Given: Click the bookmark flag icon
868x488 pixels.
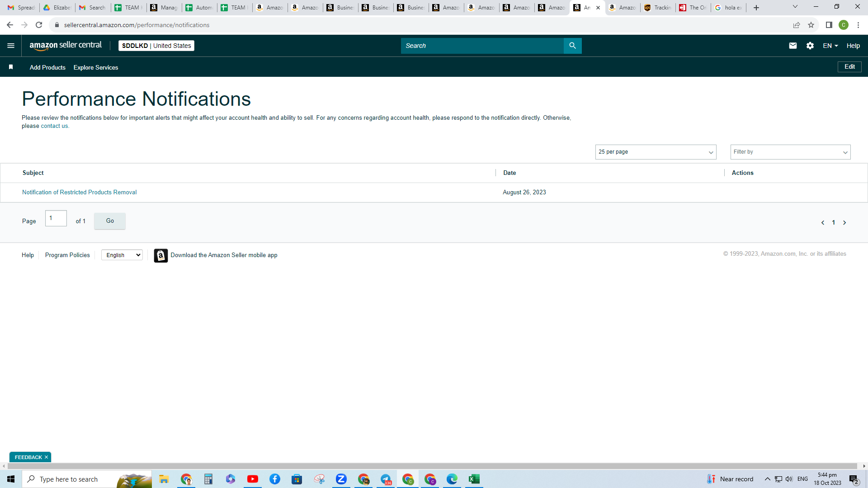Looking at the screenshot, I should pyautogui.click(x=11, y=67).
